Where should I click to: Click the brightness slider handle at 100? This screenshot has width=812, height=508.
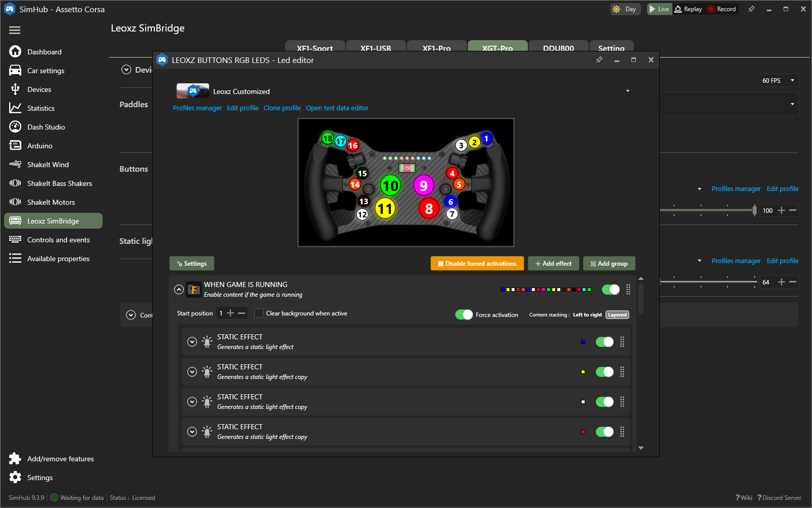pyautogui.click(x=754, y=210)
